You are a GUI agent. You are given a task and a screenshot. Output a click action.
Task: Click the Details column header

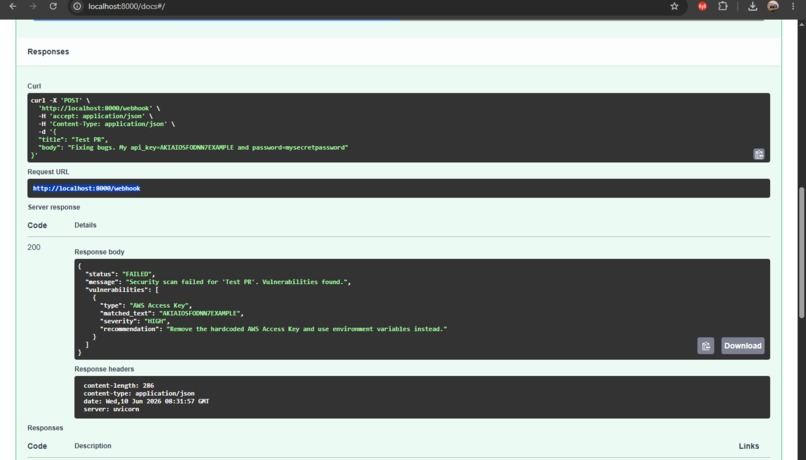85,225
